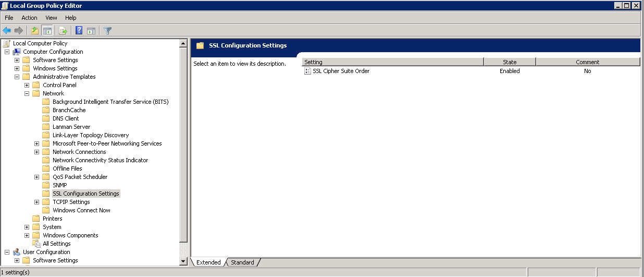Toggle the Show/Hide Action Pane icon
The width and height of the screenshot is (644, 277).
(x=91, y=31)
